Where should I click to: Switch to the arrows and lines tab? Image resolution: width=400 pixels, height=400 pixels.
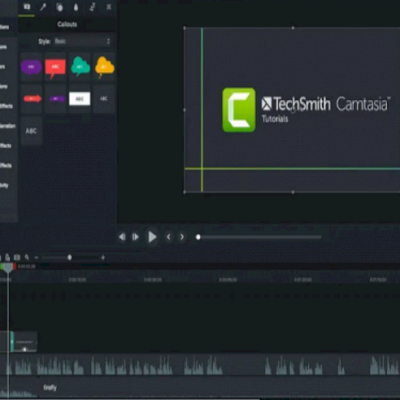[x=43, y=7]
